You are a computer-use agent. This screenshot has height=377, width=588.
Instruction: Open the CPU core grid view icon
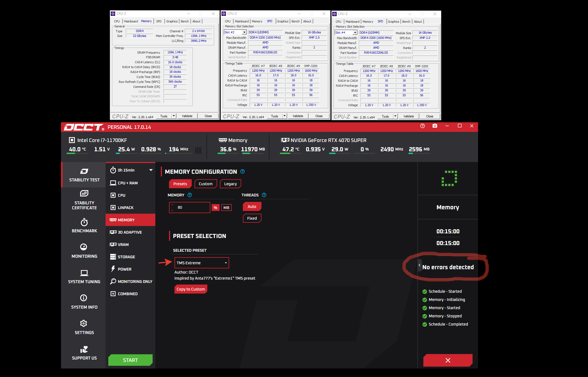point(198,150)
